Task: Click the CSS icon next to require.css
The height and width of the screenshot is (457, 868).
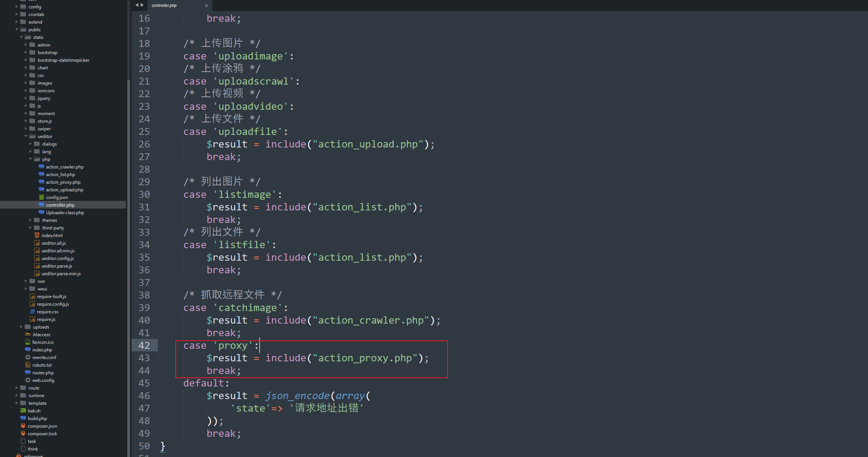Action: (32, 311)
